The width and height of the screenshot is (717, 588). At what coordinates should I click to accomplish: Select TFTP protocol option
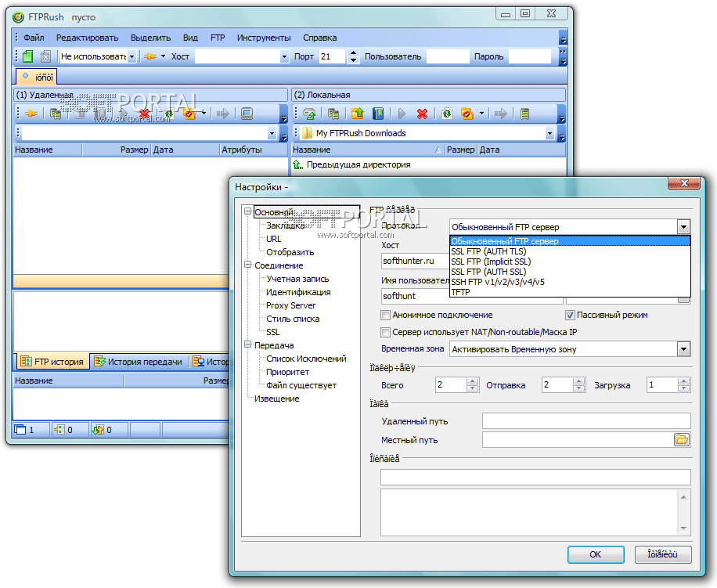570,292
